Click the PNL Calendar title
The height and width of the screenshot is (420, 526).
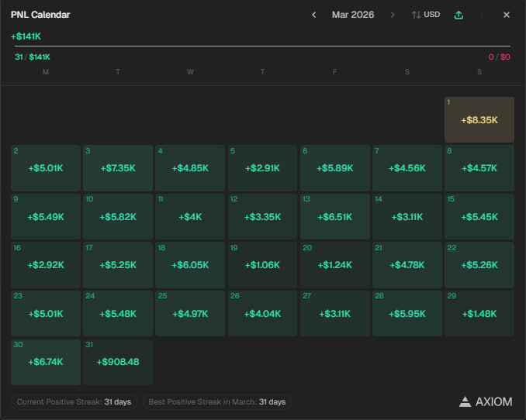pyautogui.click(x=40, y=15)
